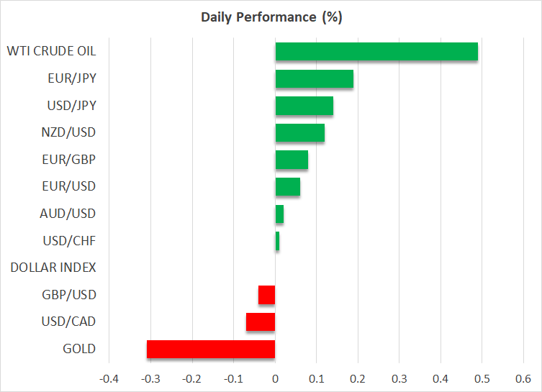Select the green WTI Crude Oil bar

(x=376, y=52)
